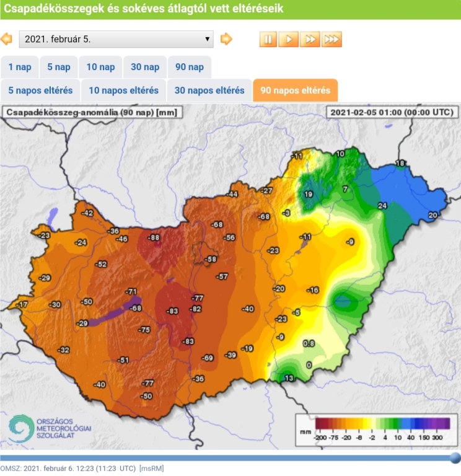
Task: Play animation at triple speed
Action: [x=331, y=40]
